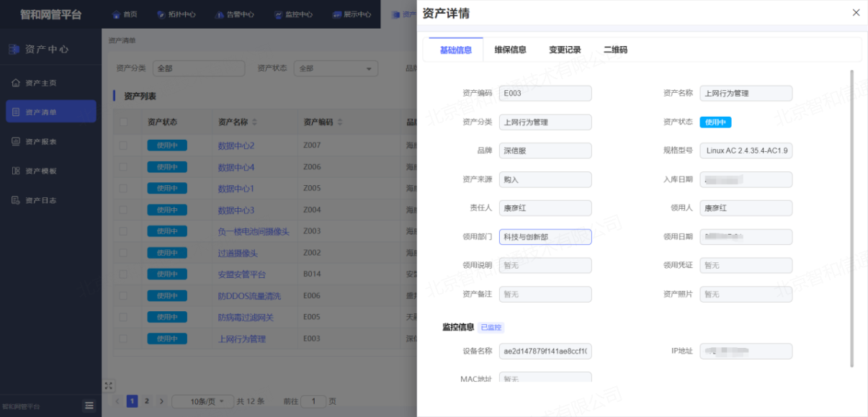The width and height of the screenshot is (868, 417).
Task: Select the 基础信息 tab
Action: 456,50
